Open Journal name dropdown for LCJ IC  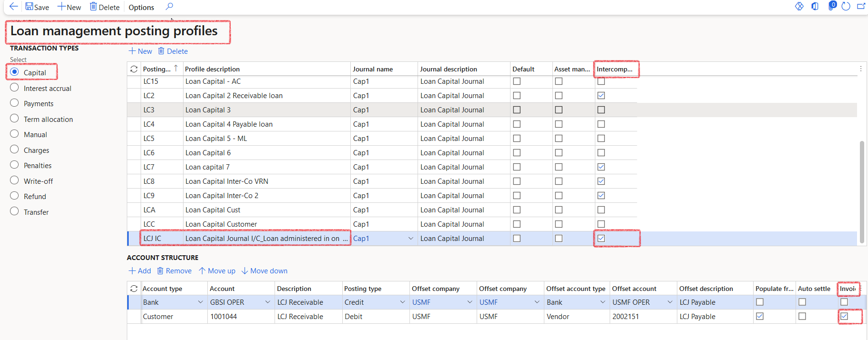coord(411,238)
